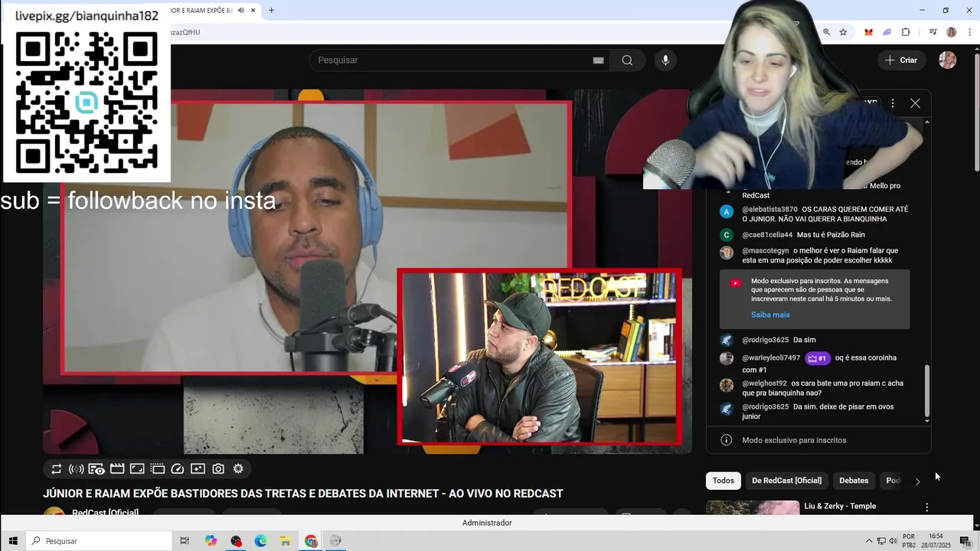Open the live chat three-dot options

coord(892,103)
